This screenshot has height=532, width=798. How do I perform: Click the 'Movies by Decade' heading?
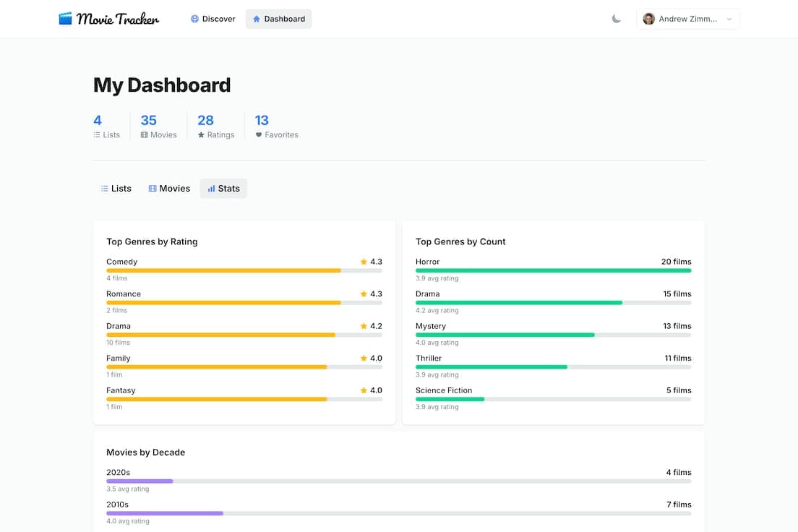[145, 452]
